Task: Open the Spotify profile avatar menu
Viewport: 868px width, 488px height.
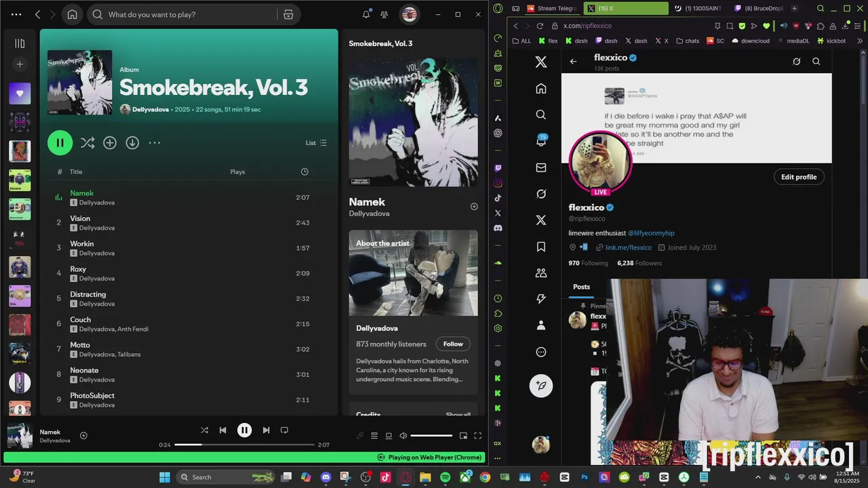Action: [409, 14]
